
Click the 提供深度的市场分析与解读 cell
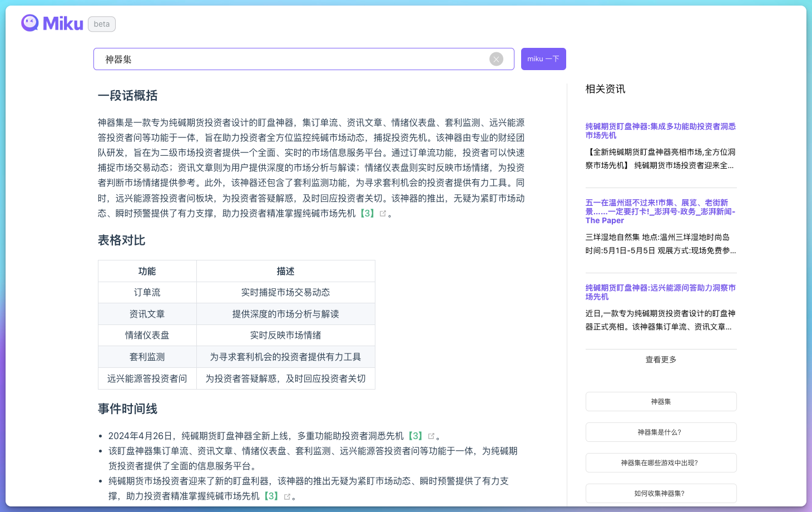tap(286, 314)
